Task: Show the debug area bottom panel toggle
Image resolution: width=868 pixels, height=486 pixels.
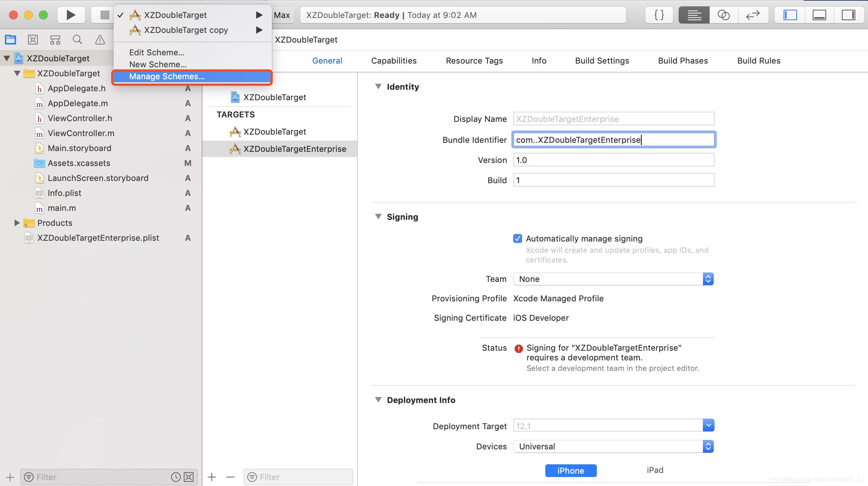Action: click(x=819, y=15)
